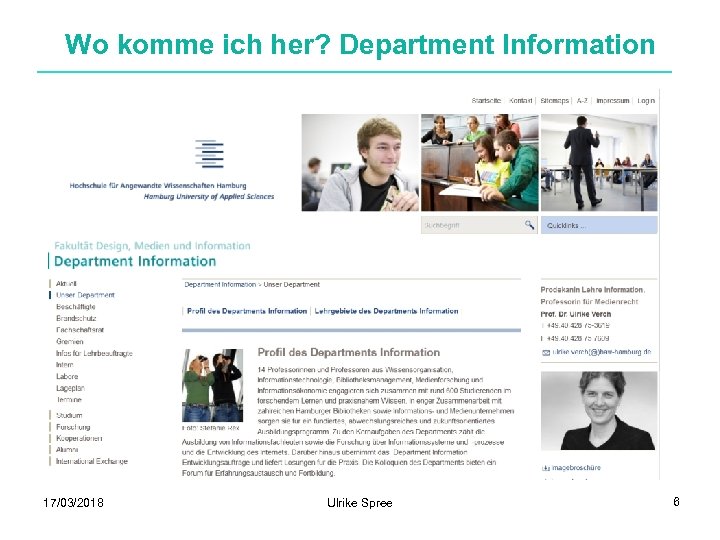
Task: Open Infos für Lehrbeauftragte sidebar entry
Action: (94, 354)
